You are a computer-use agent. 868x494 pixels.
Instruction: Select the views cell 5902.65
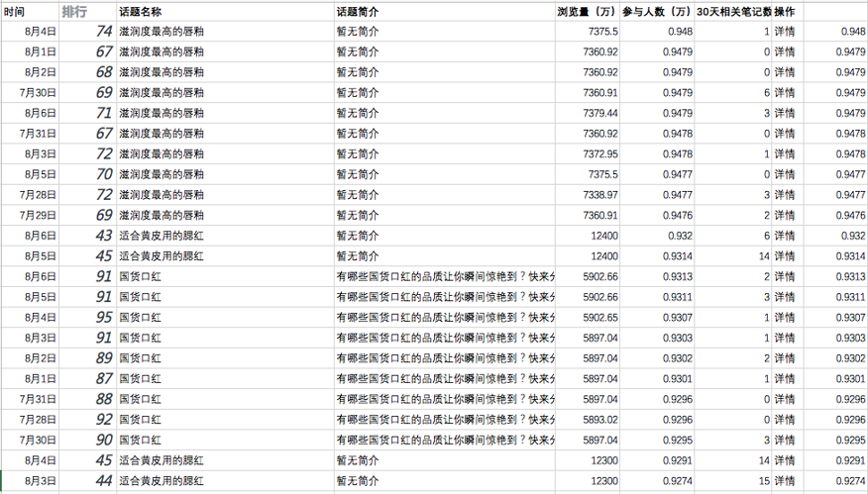pyautogui.click(x=588, y=318)
